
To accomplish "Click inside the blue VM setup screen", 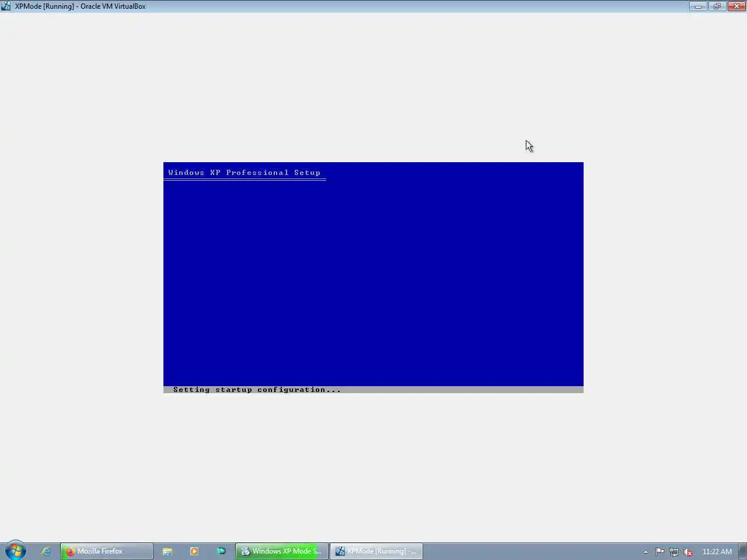I will click(x=373, y=278).
